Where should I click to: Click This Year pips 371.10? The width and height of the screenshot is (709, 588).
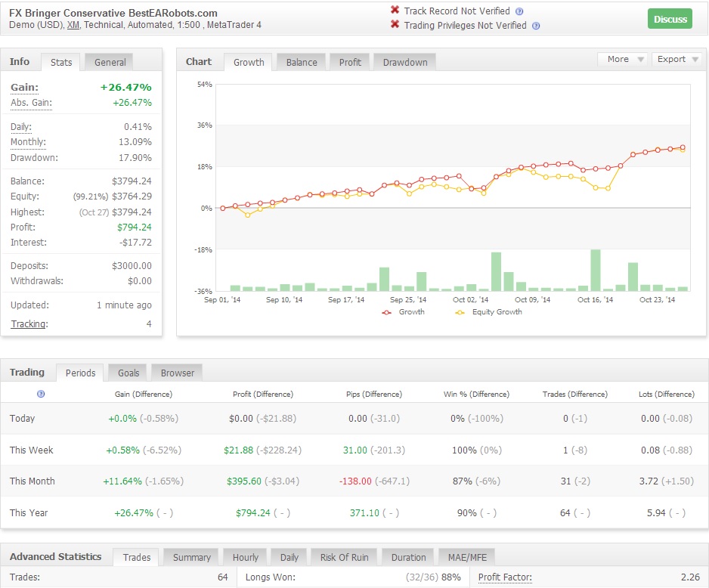point(364,513)
